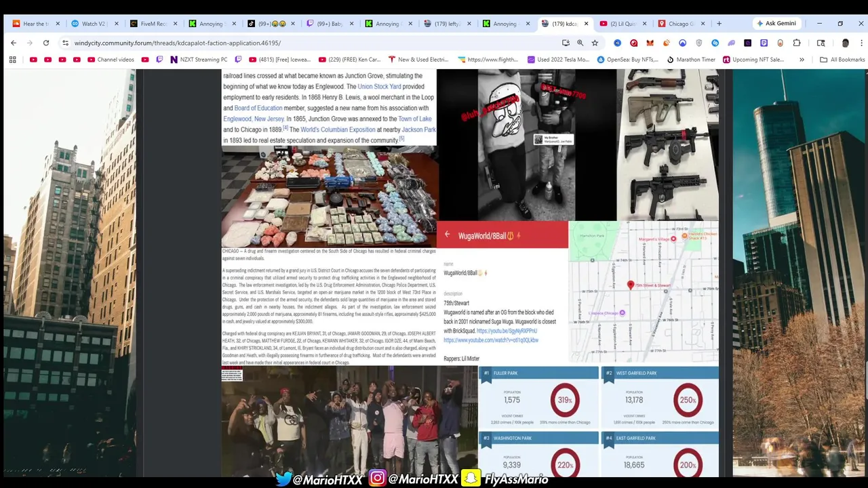Open site information icon beside URL
The image size is (868, 488).
(x=65, y=43)
